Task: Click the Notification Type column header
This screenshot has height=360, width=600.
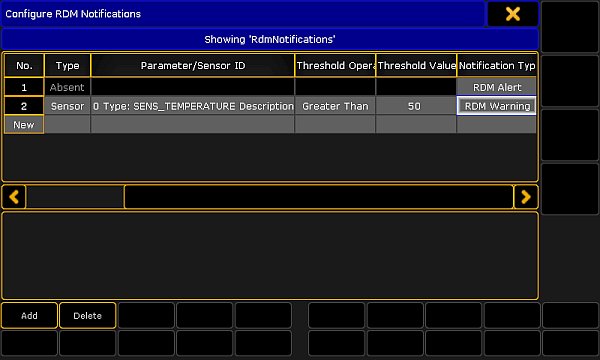Action: click(497, 65)
